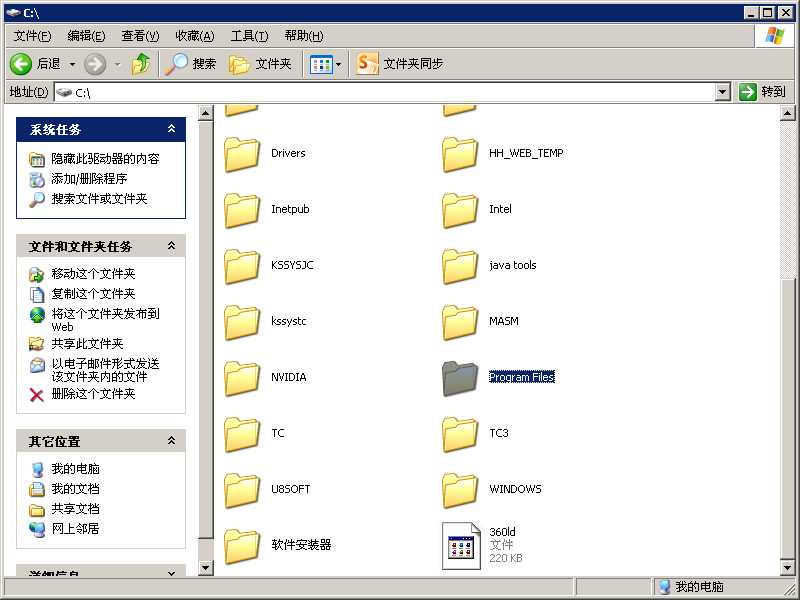Select the HH_WEB_TEMP folder icon

pos(460,154)
